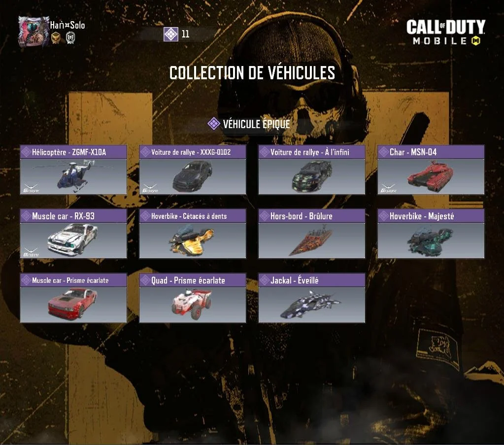Select the Voiture de rallye - XXXG-0102 card
The height and width of the screenshot is (445, 504).
coord(193,170)
